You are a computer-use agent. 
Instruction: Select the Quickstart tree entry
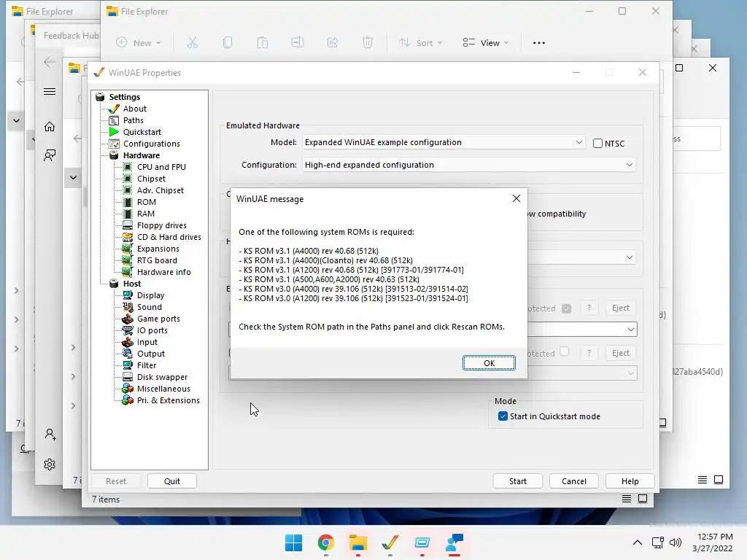tap(142, 132)
